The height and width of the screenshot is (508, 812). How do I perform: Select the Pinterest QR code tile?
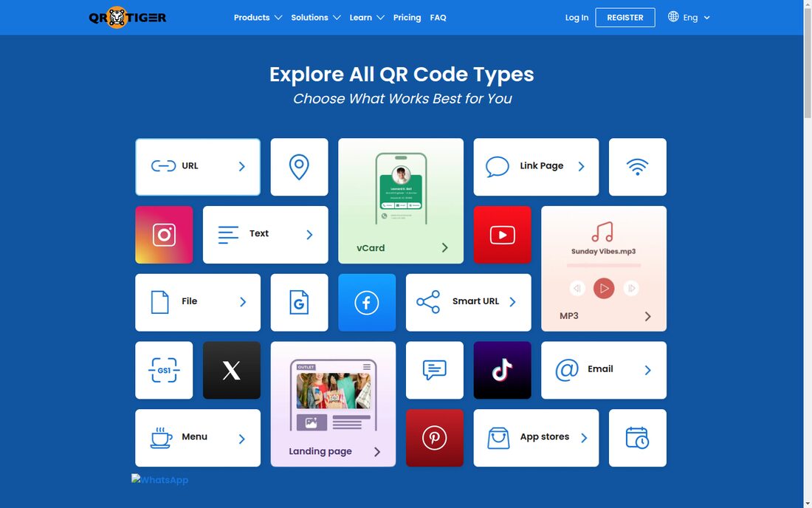(x=435, y=438)
